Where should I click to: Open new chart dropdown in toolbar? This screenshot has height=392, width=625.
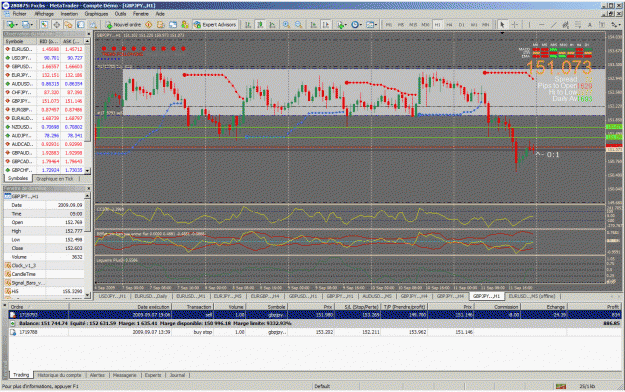point(11,25)
